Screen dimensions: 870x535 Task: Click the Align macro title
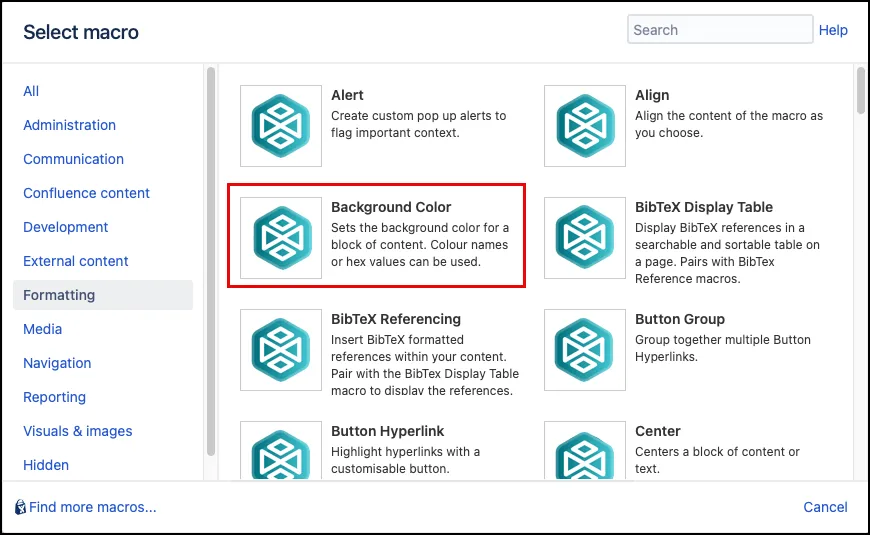pyautogui.click(x=652, y=95)
